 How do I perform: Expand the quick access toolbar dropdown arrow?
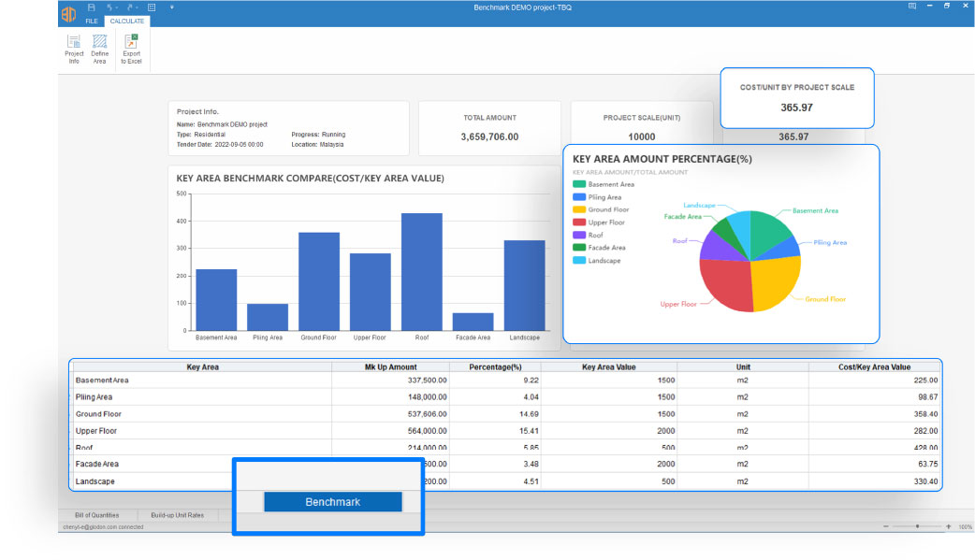click(171, 7)
